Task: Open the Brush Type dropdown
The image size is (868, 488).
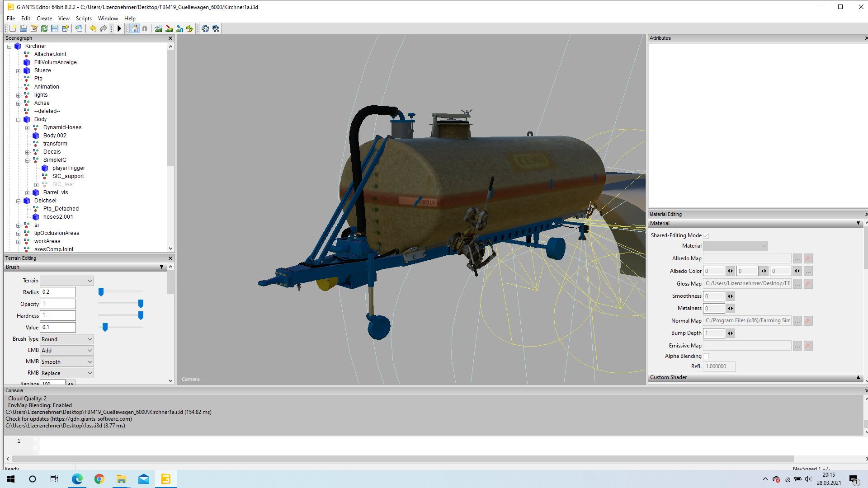Action: tap(66, 339)
